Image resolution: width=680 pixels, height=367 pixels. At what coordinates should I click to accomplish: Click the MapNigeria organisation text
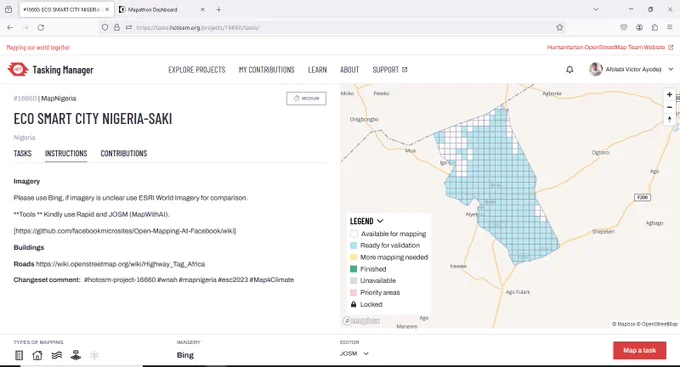(x=59, y=98)
